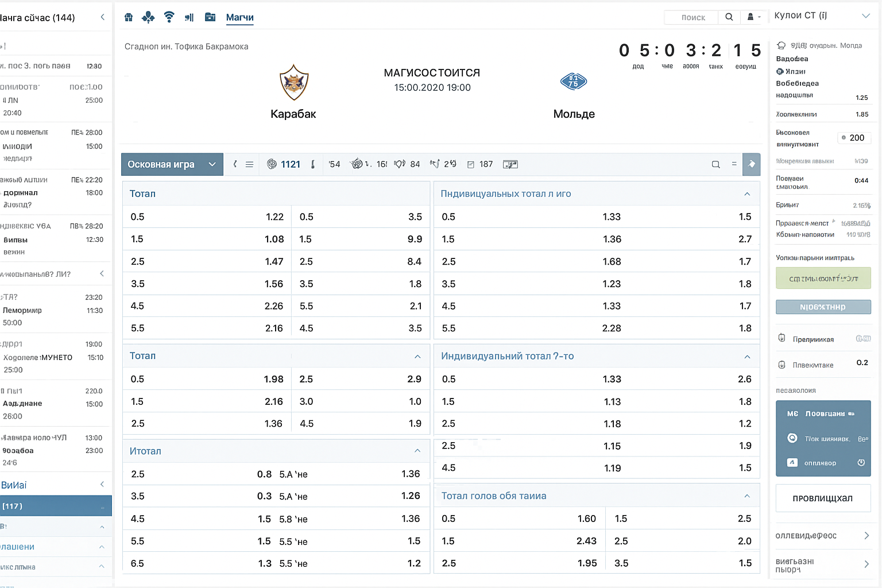Collapse the Итотал market section
The height and width of the screenshot is (588, 882).
(417, 451)
